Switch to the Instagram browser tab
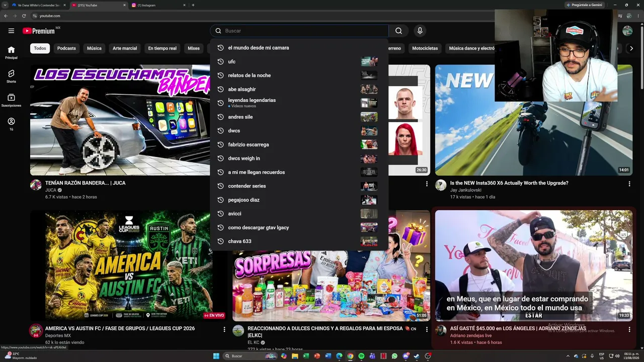Viewport: 644px width, 362px height. point(158,5)
